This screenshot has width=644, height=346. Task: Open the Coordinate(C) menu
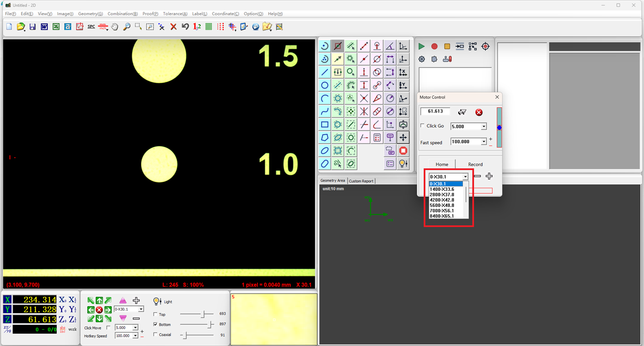[x=225, y=14]
